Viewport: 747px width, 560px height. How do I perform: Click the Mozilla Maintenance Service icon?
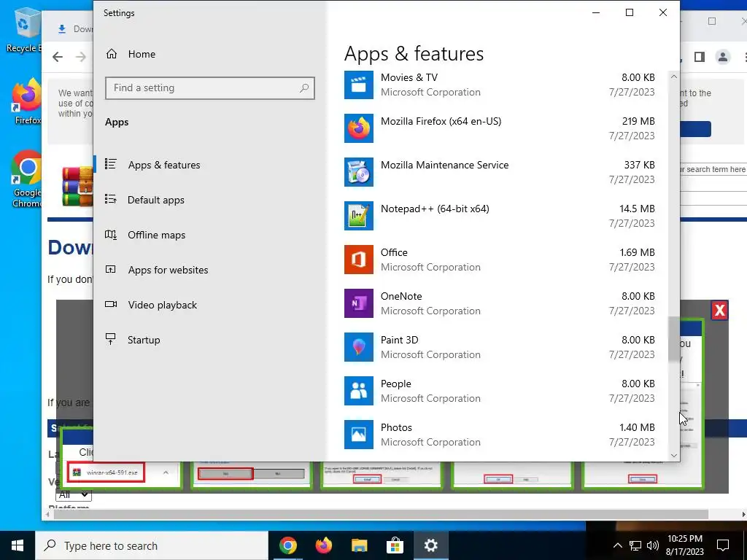359,172
